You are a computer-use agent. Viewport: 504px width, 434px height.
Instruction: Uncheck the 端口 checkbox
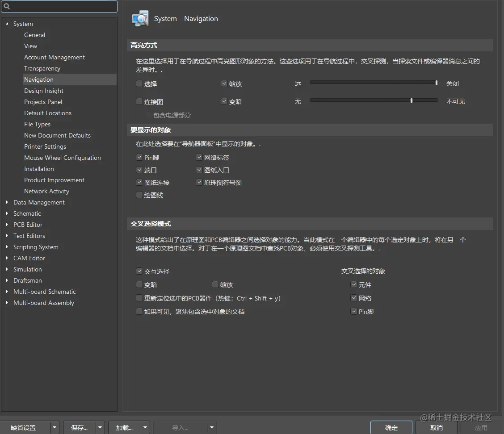139,170
